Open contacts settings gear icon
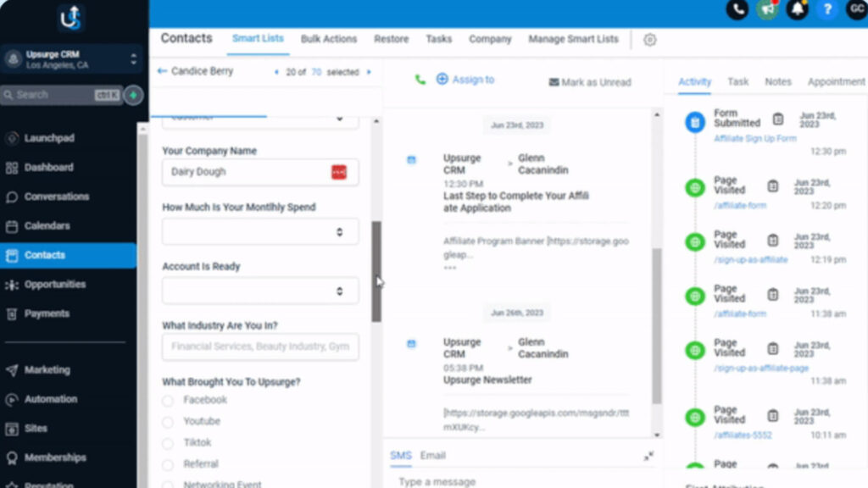 [650, 40]
